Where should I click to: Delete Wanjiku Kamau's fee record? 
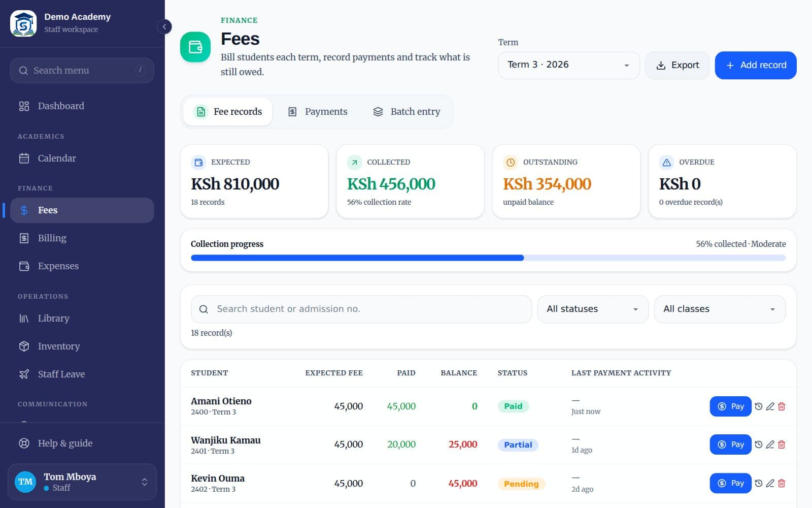[x=782, y=444]
